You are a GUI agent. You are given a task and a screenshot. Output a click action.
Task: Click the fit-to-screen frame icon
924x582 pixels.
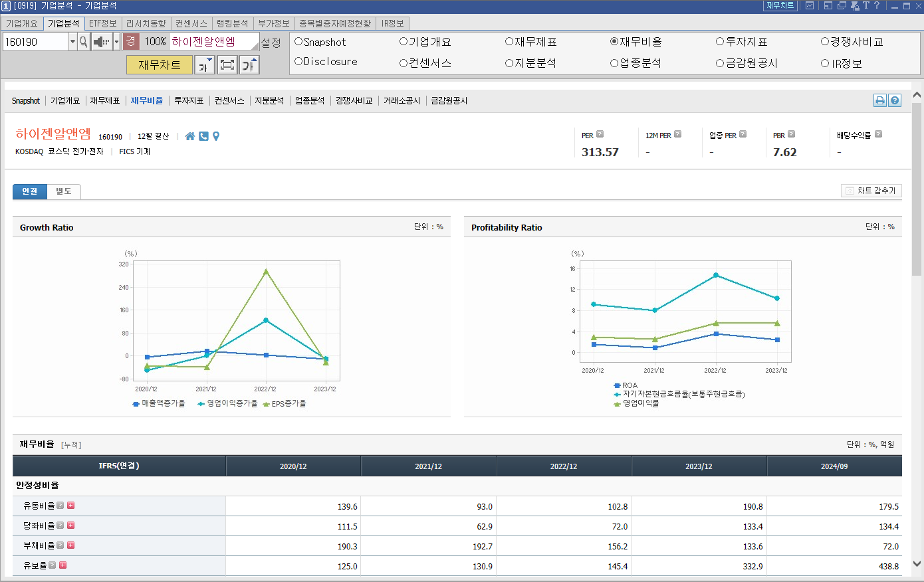227,64
